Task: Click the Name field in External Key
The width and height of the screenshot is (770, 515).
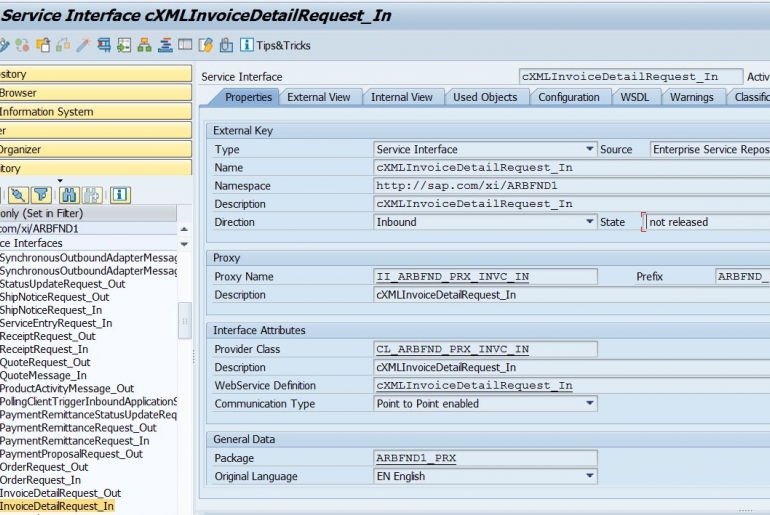Action: point(572,167)
